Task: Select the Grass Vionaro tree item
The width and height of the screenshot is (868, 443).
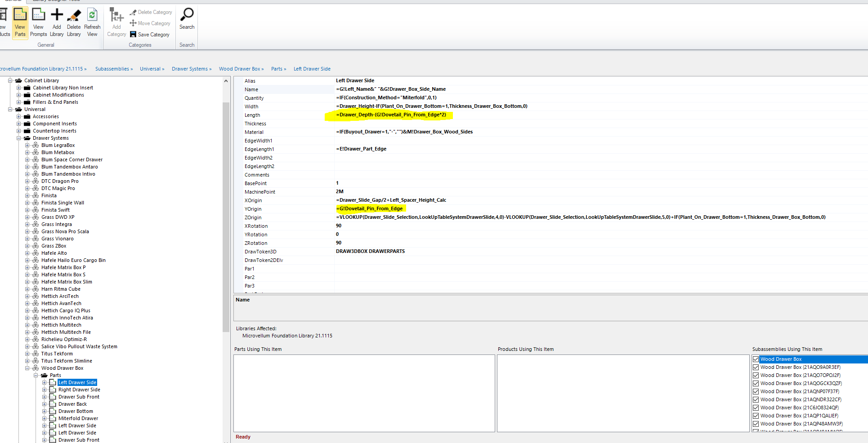Action: click(x=58, y=239)
